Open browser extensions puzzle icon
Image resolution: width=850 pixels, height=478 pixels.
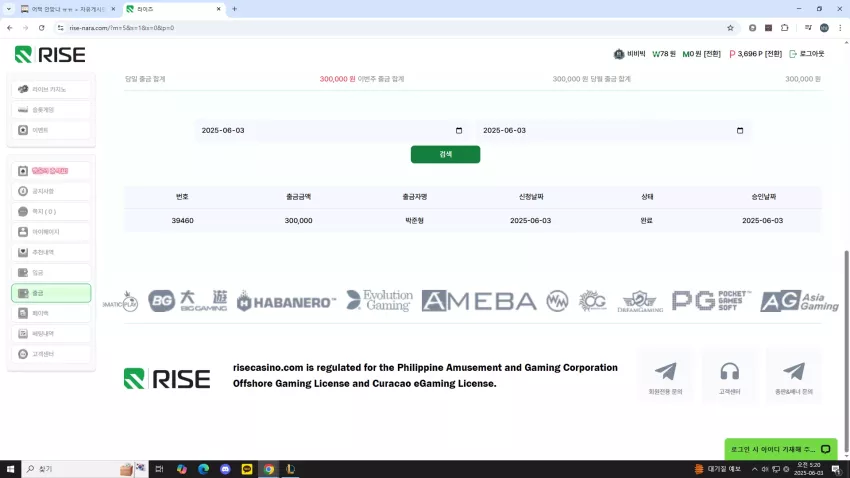(784, 28)
